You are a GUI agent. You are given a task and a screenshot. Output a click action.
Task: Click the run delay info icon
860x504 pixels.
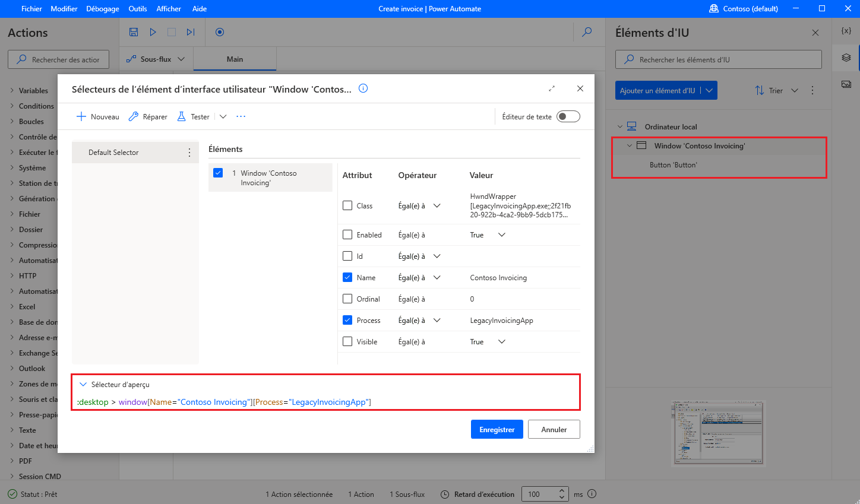(x=592, y=494)
